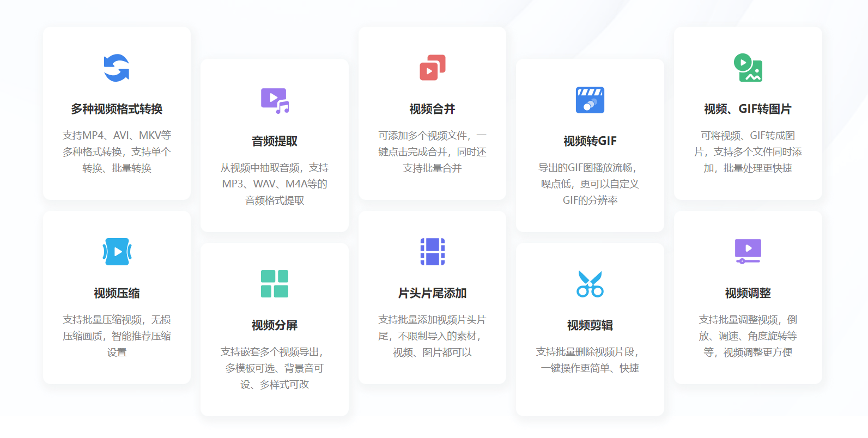Click the description starting 支持批量压缩视频
Viewport: 868px width, 438px height.
(x=117, y=336)
